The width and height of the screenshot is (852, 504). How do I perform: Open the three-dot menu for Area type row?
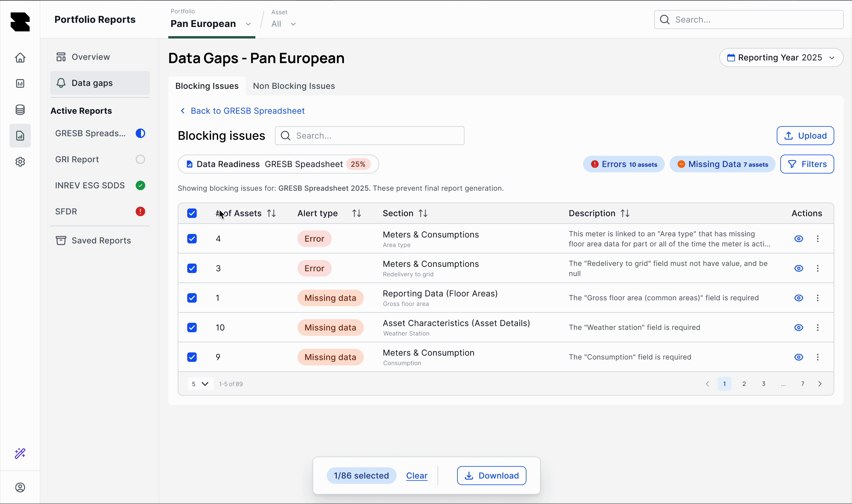[818, 239]
